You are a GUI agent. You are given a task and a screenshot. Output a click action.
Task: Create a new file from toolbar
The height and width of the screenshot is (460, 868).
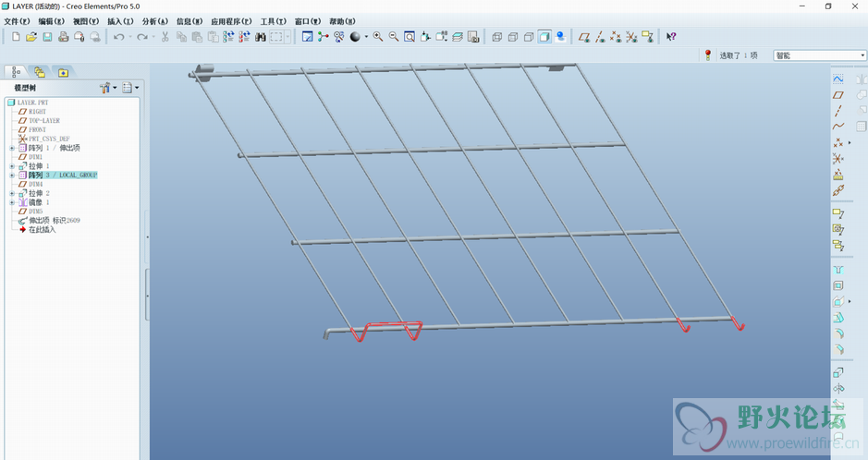click(x=16, y=37)
